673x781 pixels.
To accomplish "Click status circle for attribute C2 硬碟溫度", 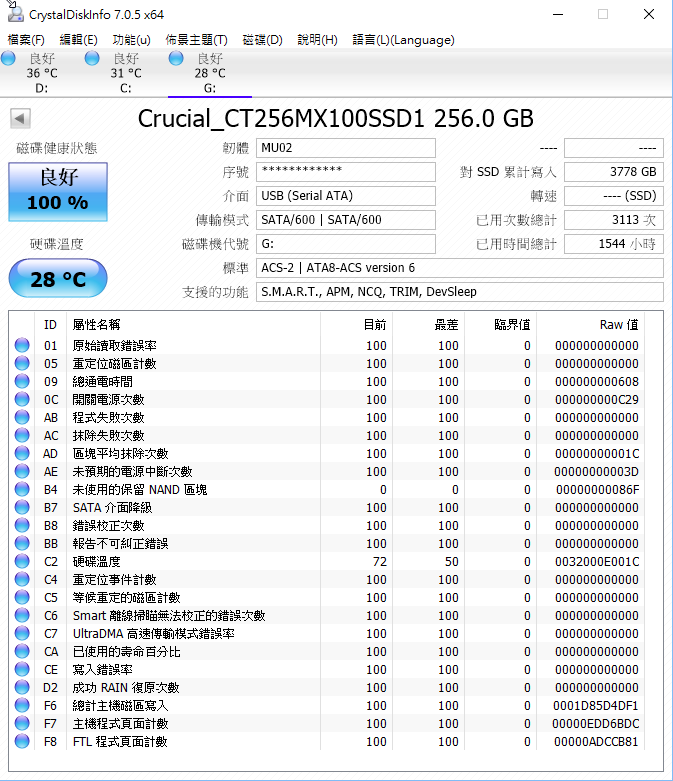I will coord(22,561).
